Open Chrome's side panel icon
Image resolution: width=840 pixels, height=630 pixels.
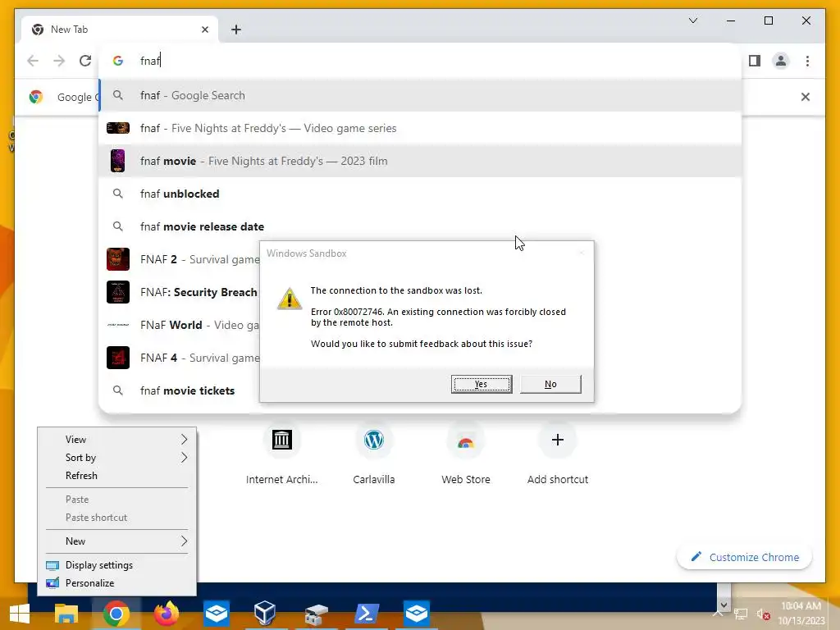click(x=755, y=61)
